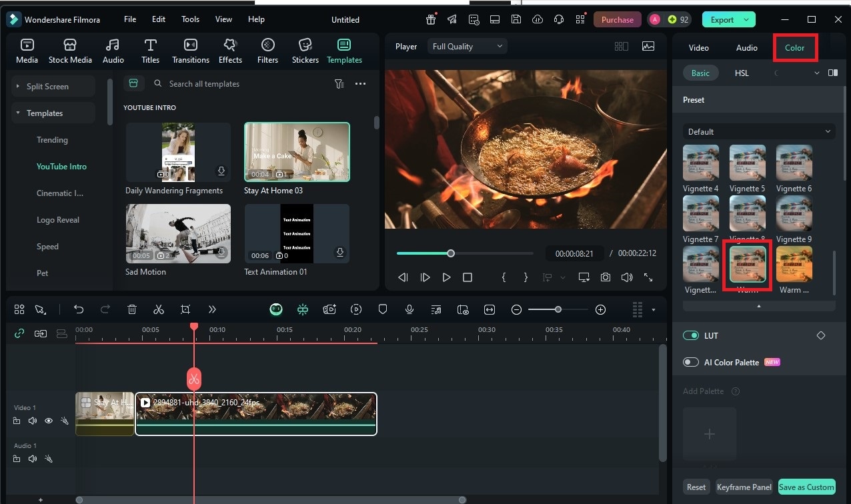This screenshot has width=851, height=504.
Task: Add a palette with plus box
Action: (710, 434)
